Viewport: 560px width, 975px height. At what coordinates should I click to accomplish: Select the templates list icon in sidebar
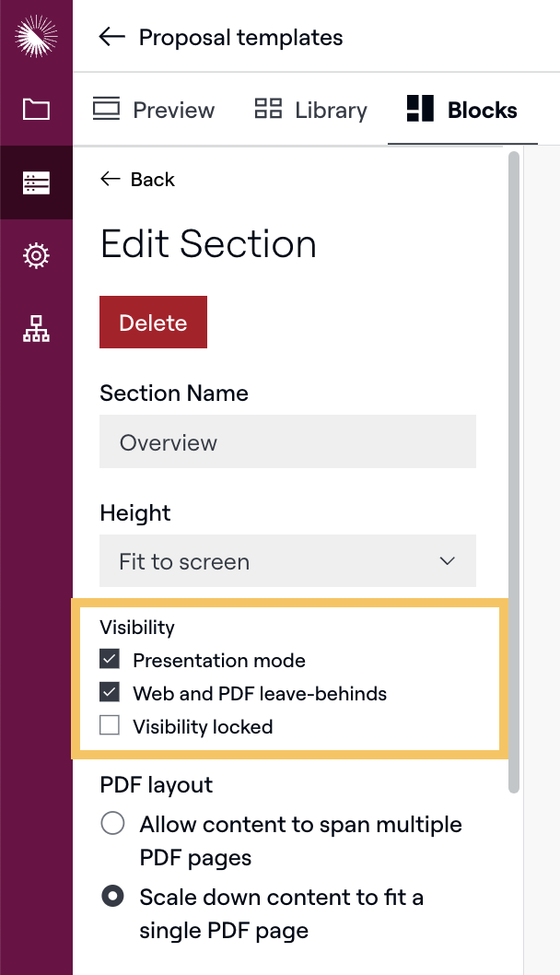click(x=36, y=182)
